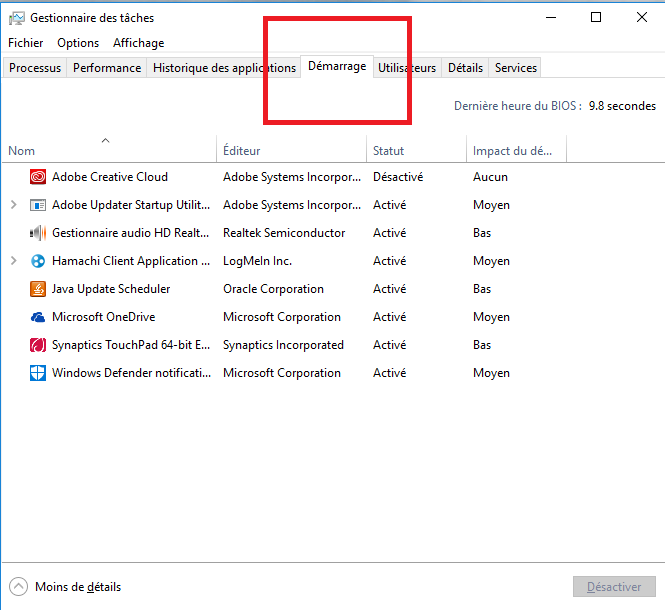Switch to the Processus tab

tap(35, 68)
